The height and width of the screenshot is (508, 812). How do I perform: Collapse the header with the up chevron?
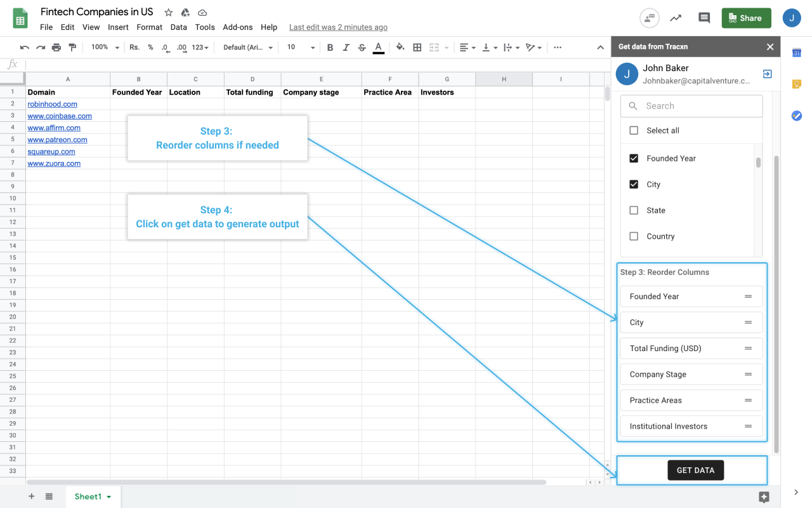pos(600,48)
